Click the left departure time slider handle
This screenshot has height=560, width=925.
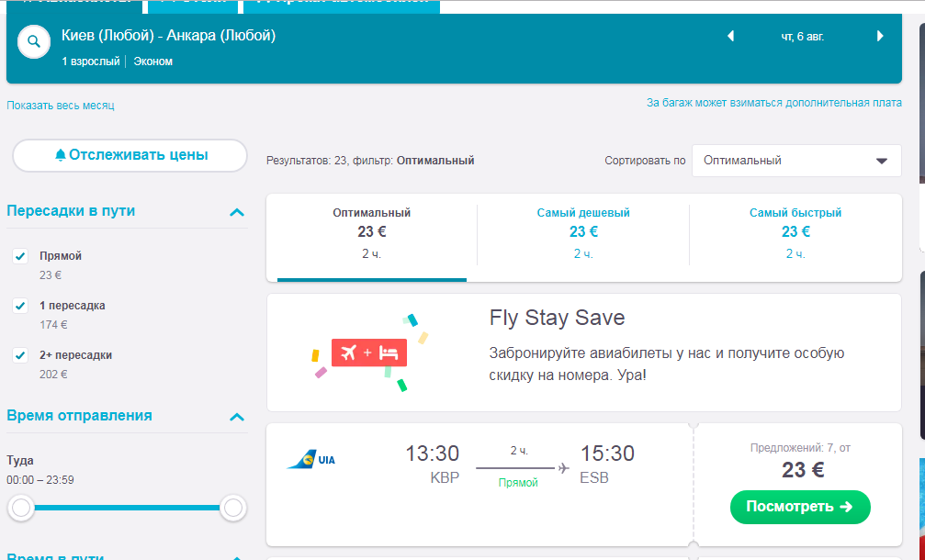[21, 508]
